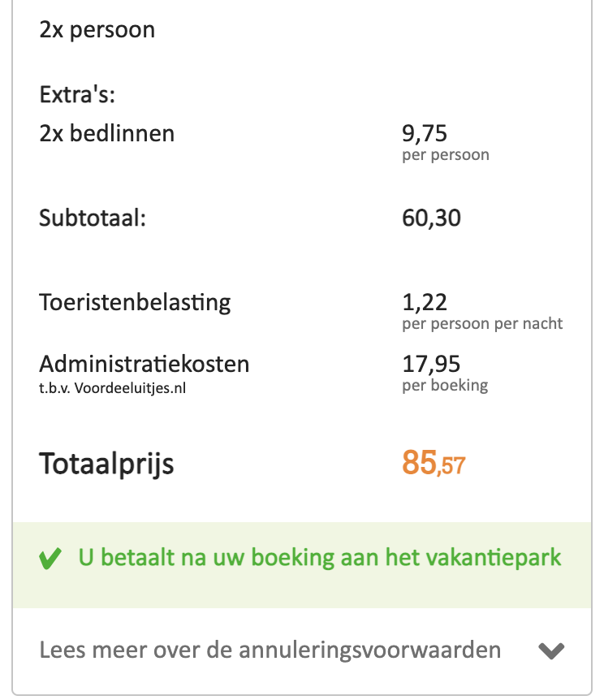This screenshot has height=700, width=604.
Task: Open 'Lees meer over de annuleringsvoorwaarden' link
Action: [270, 650]
